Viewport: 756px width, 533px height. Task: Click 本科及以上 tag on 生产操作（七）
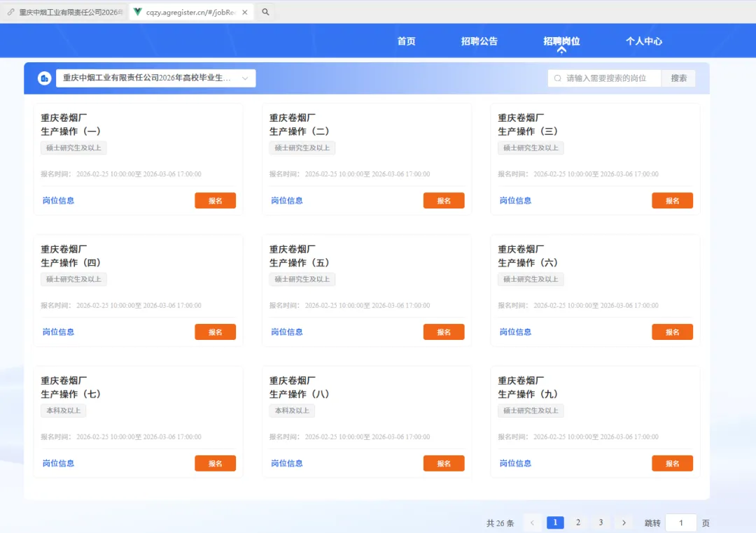pyautogui.click(x=63, y=411)
